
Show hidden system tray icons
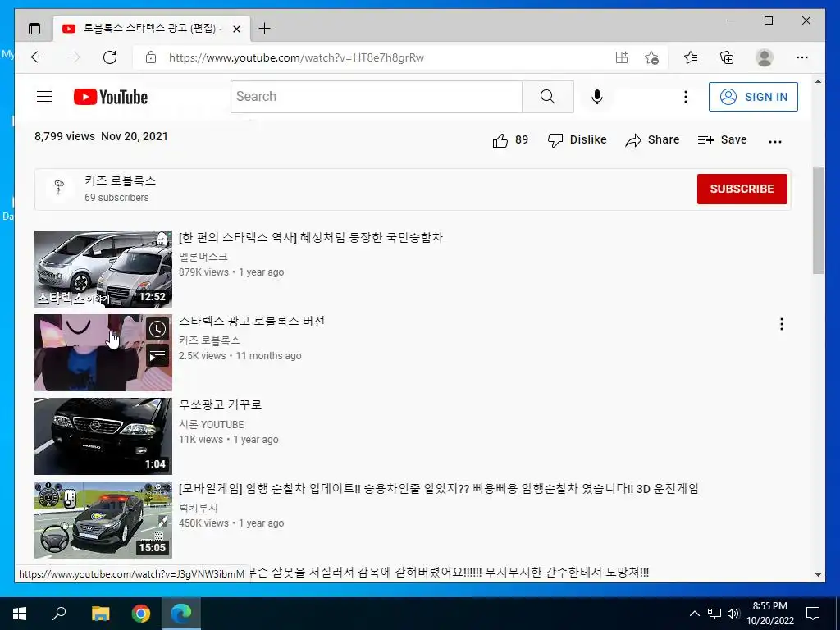click(694, 614)
